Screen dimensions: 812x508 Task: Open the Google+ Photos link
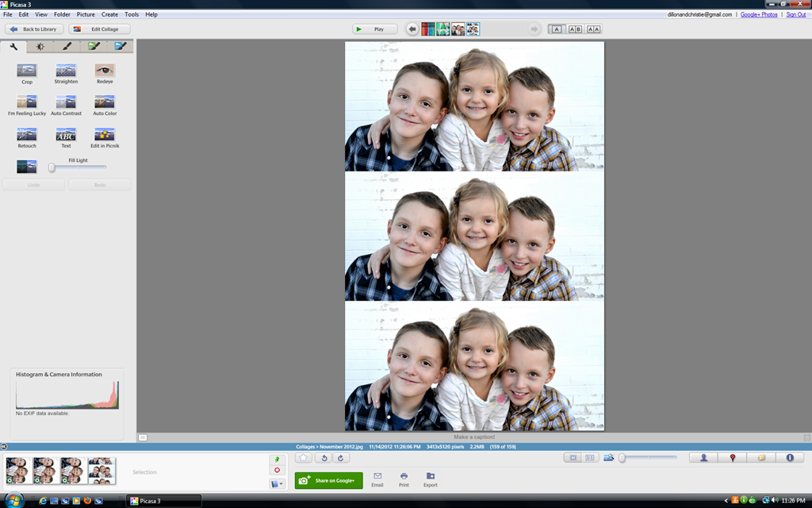(x=759, y=14)
